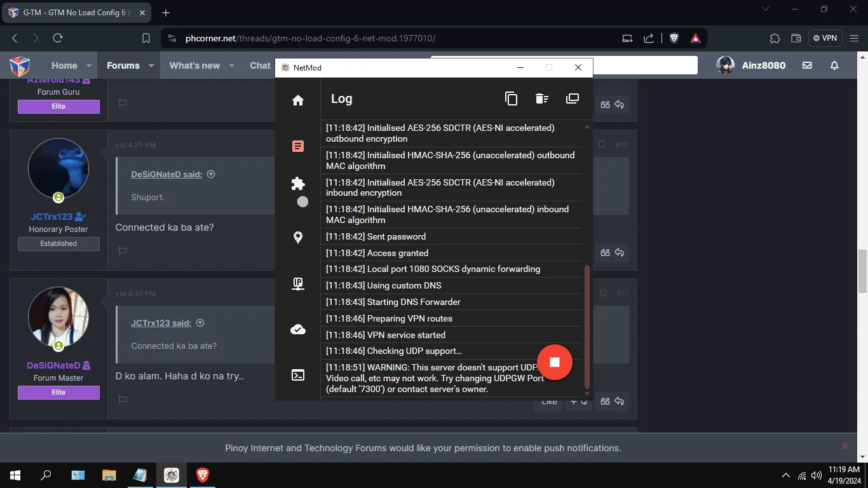Screen dimensions: 868x488
Task: Open File Explorer from the taskbar
Action: 109,475
